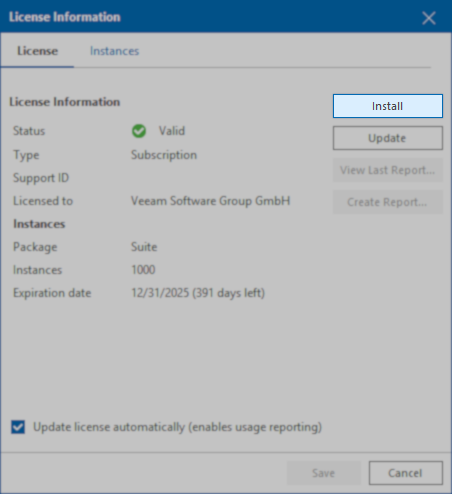Click the Expiration date label
Image resolution: width=452 pixels, height=494 pixels.
(x=52, y=293)
